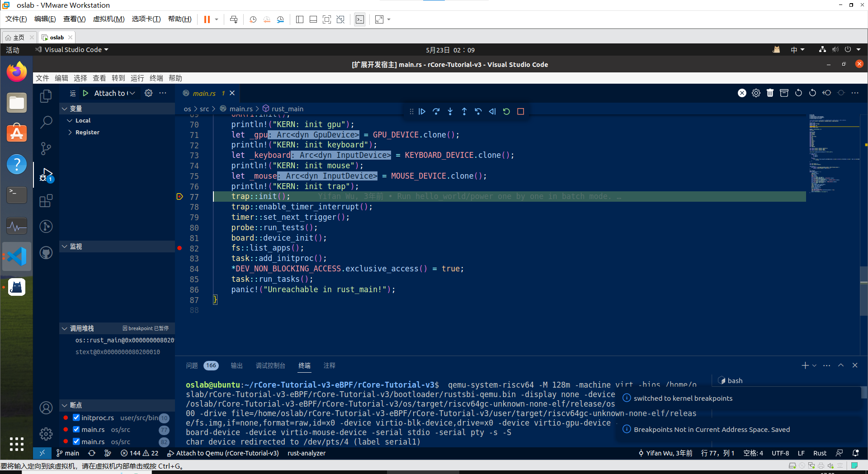Stop the debug session
Image resolution: width=868 pixels, height=474 pixels.
coord(521,112)
